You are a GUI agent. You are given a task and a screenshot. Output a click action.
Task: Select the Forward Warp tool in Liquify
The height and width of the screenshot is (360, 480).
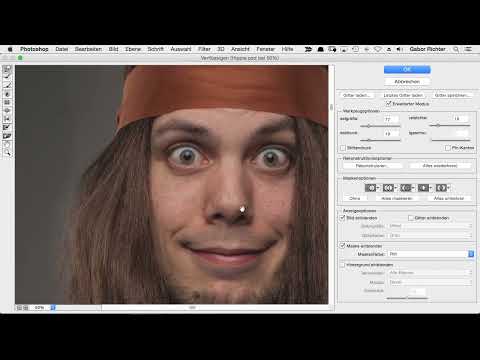(x=7, y=69)
